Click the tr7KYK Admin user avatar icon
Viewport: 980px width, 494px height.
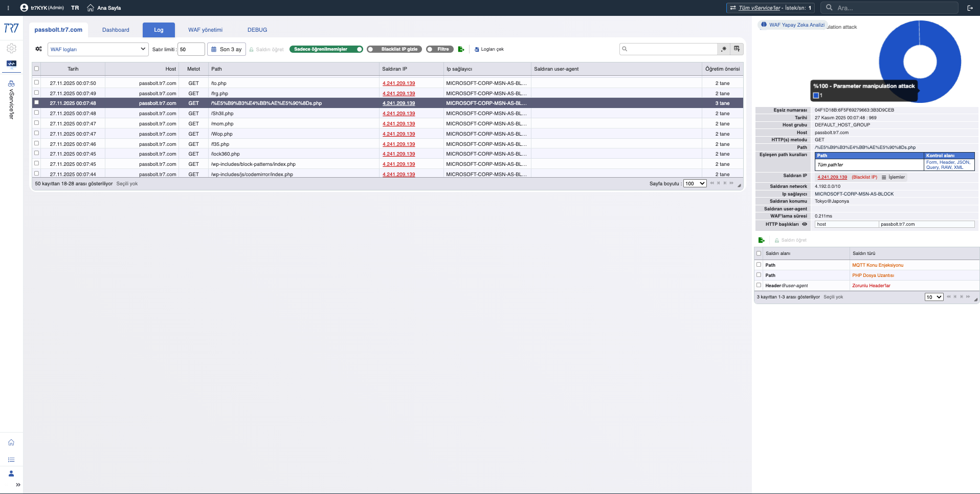click(x=24, y=8)
